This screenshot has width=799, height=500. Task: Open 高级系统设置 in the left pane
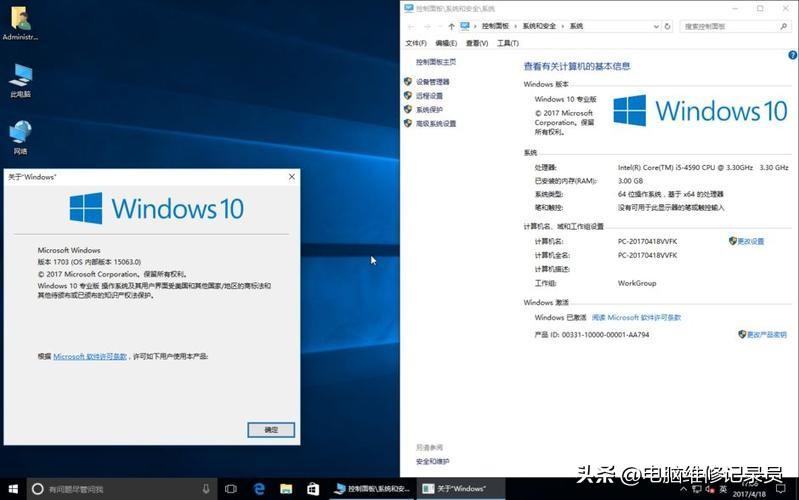[x=436, y=123]
